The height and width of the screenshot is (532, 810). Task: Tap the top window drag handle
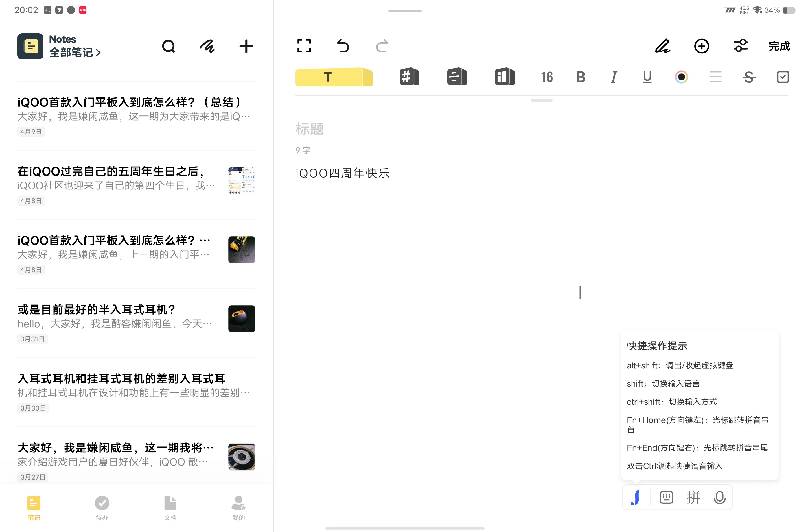(405, 10)
